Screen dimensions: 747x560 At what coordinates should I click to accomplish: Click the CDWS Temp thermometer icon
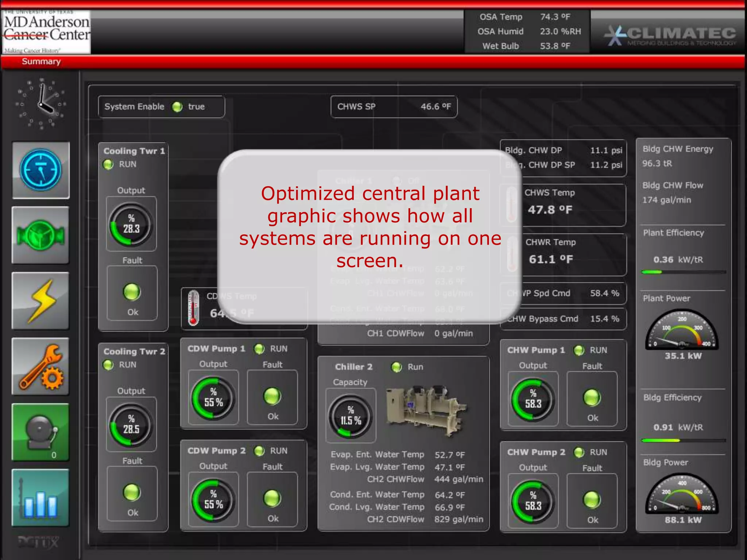pyautogui.click(x=193, y=308)
